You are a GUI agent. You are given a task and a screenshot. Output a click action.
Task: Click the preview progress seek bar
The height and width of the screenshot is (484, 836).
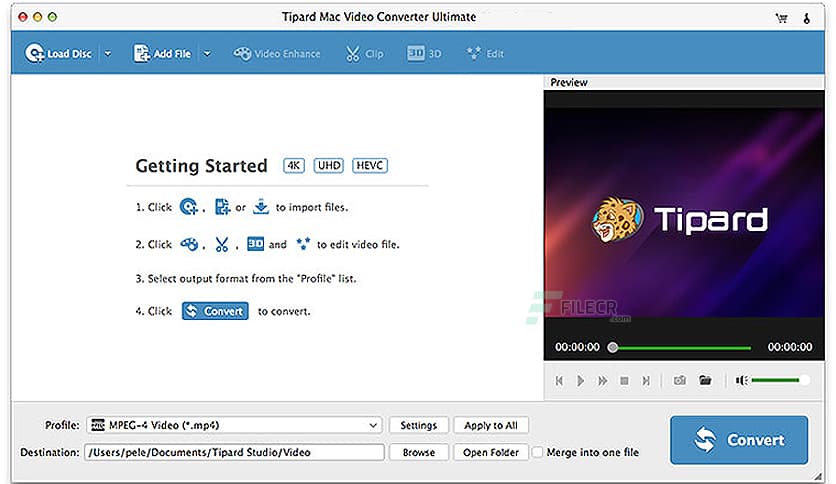[x=681, y=348]
